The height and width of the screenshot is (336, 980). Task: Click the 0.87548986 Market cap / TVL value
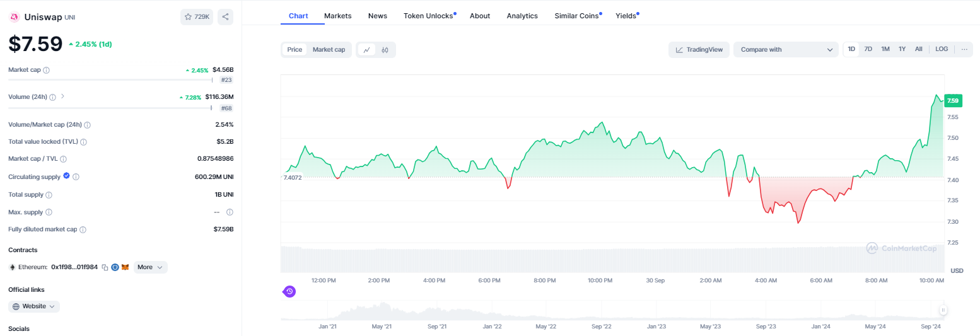pyautogui.click(x=216, y=159)
